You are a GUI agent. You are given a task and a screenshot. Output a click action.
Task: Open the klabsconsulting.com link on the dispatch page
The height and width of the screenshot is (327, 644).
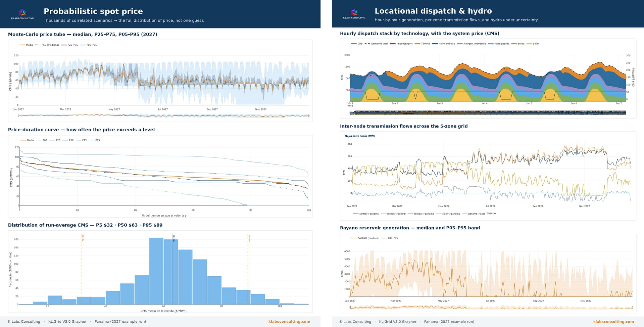coord(613,322)
